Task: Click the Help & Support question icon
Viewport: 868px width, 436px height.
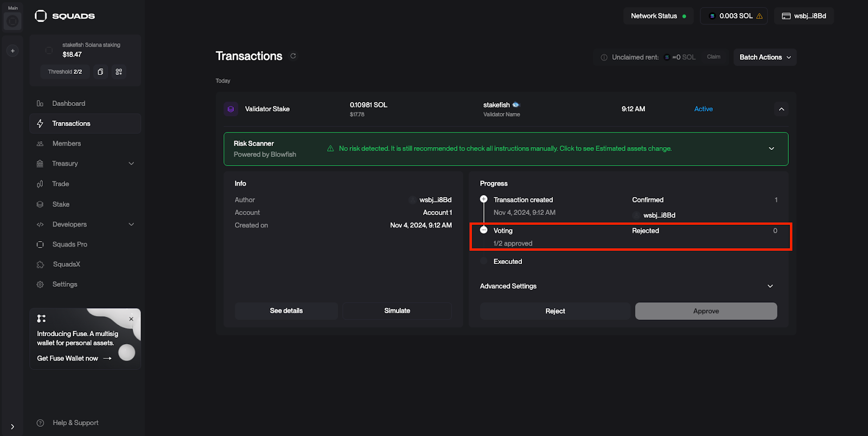Action: 40,423
